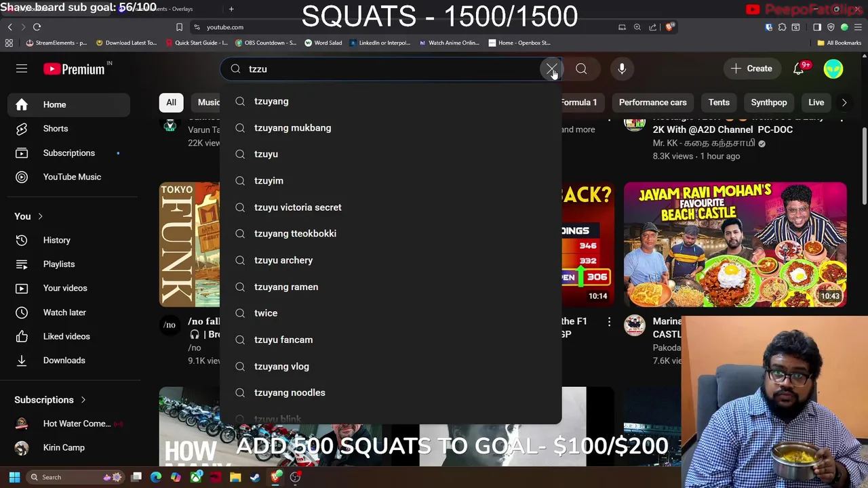Show more filter chips with right arrow
This screenshot has width=868, height=488.
pos(844,102)
